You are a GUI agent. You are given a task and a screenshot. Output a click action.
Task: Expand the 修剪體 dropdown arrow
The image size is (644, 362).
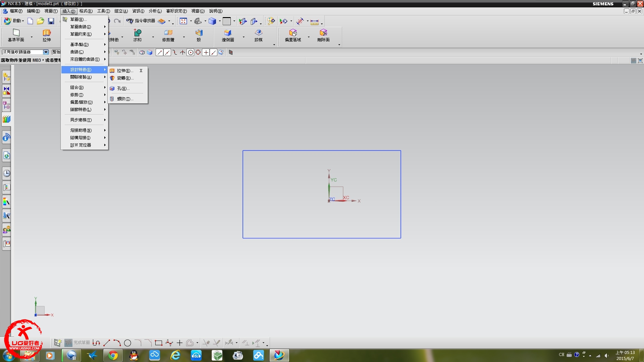pyautogui.click(x=184, y=37)
